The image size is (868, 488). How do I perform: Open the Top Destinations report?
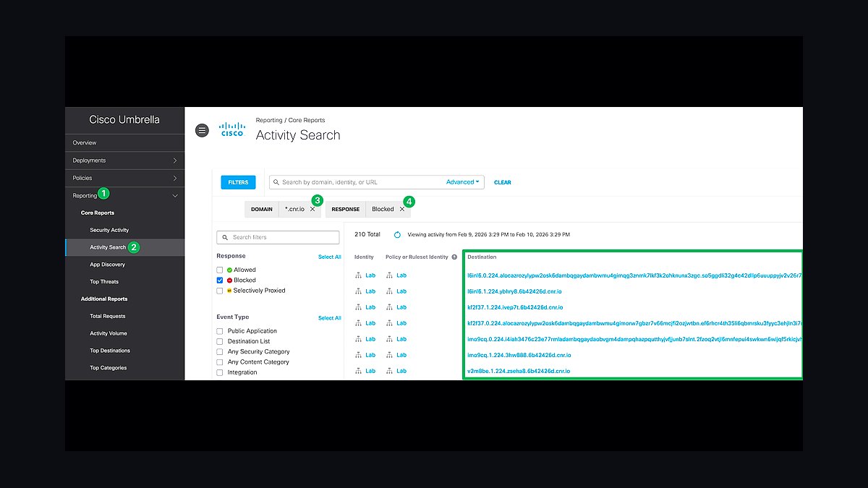click(110, 351)
